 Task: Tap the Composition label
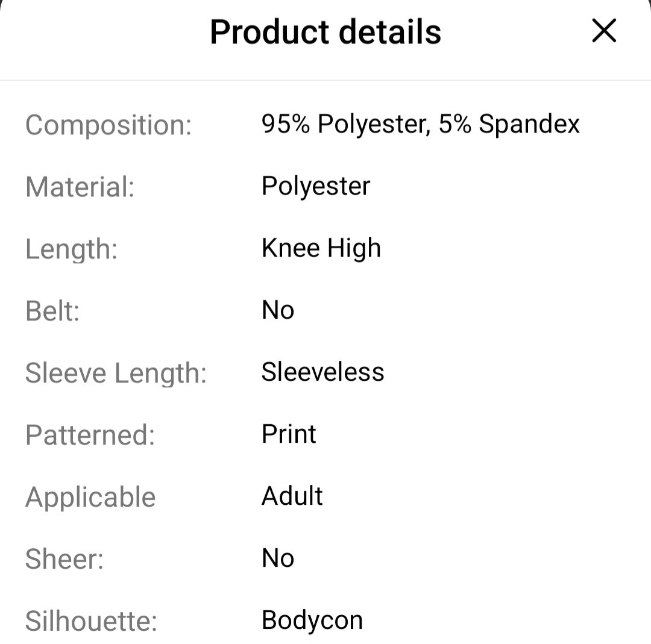click(108, 125)
